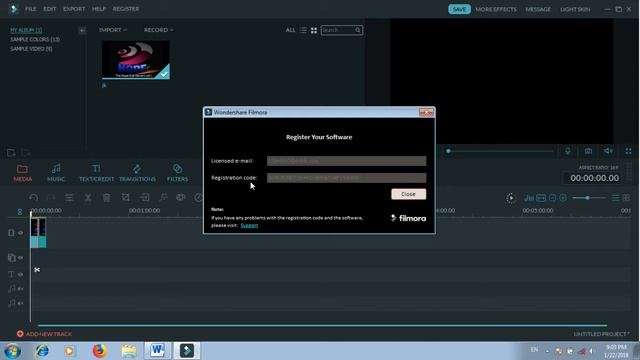
Task: Switch media library to list view
Action: (x=303, y=30)
